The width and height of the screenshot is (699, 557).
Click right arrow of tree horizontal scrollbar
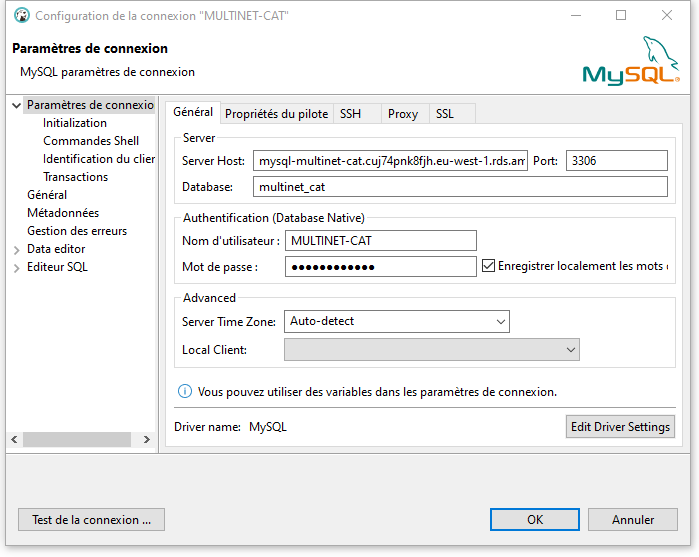click(147, 439)
